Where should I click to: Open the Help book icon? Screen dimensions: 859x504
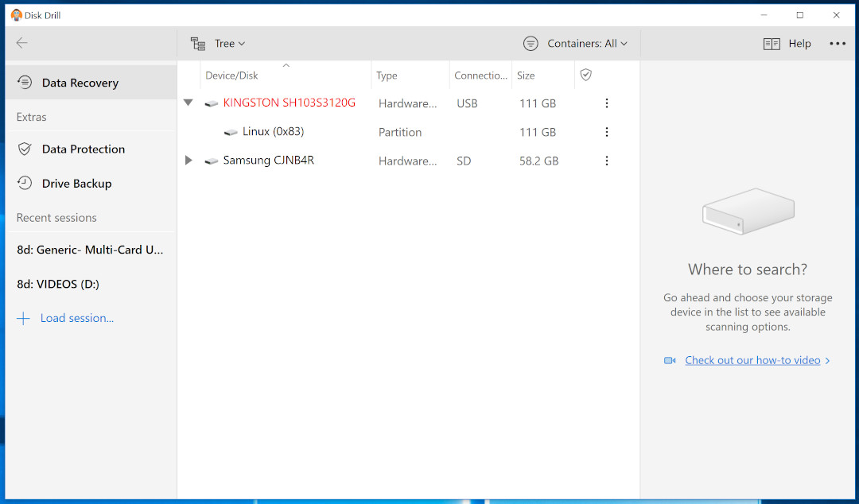pos(772,44)
